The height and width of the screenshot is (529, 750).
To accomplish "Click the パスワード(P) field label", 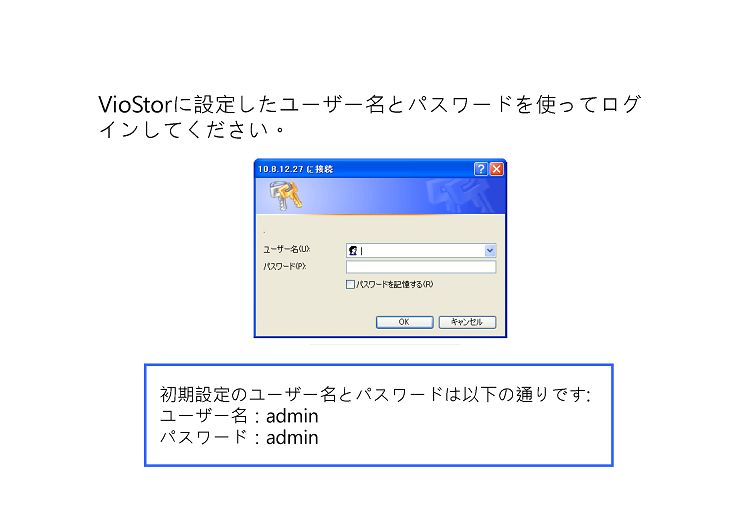I will [x=285, y=266].
